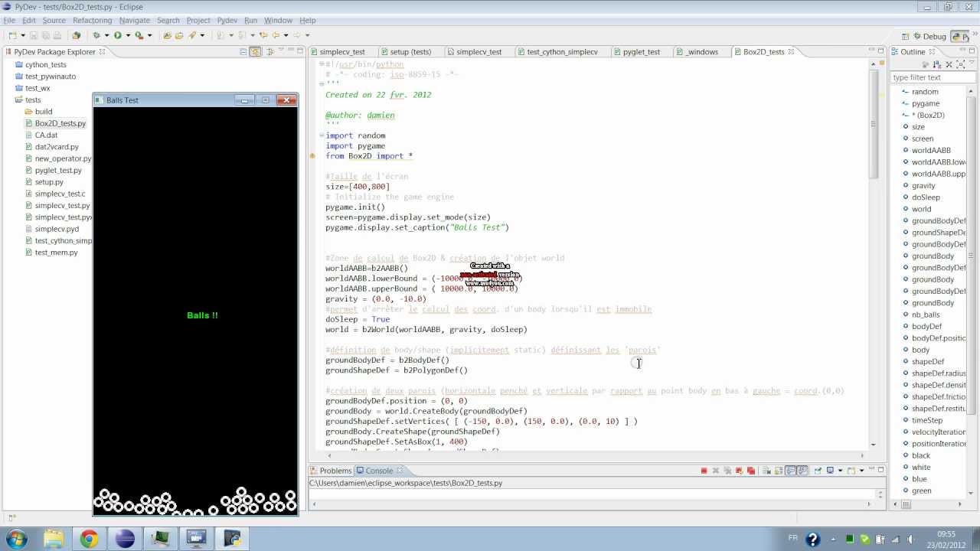Fold the import block in editor
The width and height of the screenshot is (980, 551).
[x=322, y=135]
